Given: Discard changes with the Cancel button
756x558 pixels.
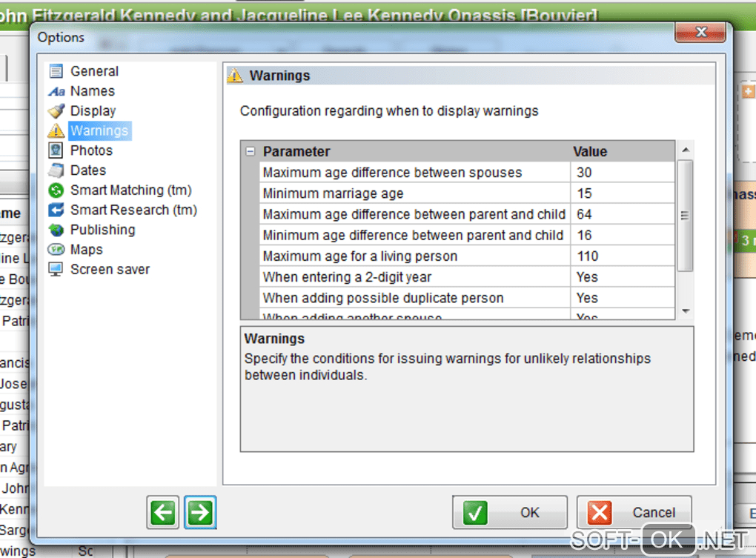Looking at the screenshot, I should [634, 512].
